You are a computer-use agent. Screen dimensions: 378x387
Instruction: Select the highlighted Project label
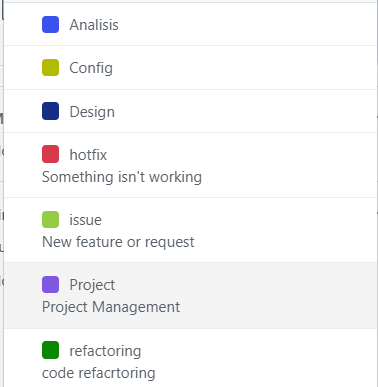click(190, 295)
